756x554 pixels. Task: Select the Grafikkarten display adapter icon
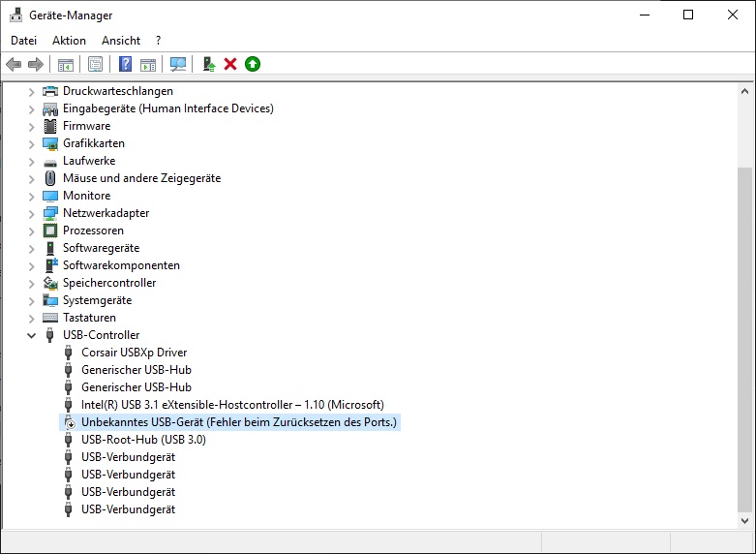[x=50, y=143]
